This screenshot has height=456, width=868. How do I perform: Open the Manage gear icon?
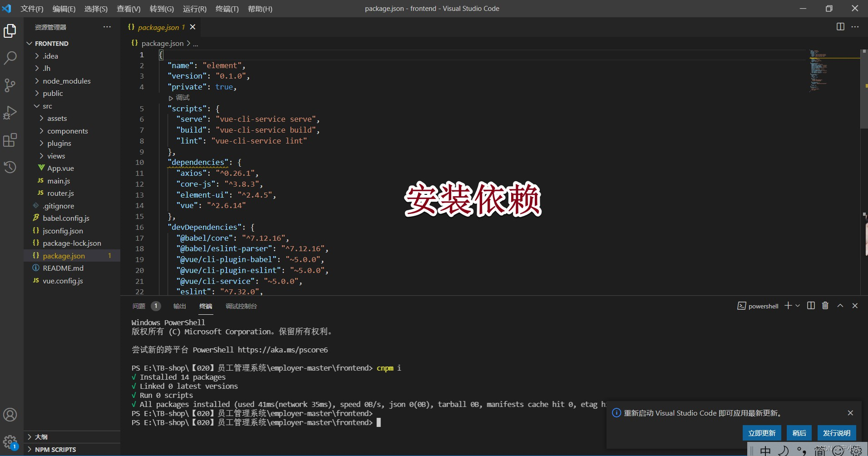click(x=10, y=442)
